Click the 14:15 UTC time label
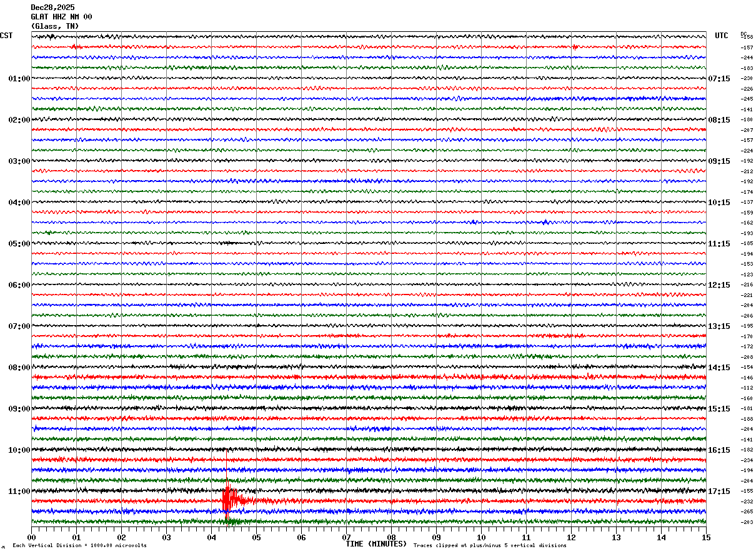This screenshot has width=756, height=554. (719, 368)
